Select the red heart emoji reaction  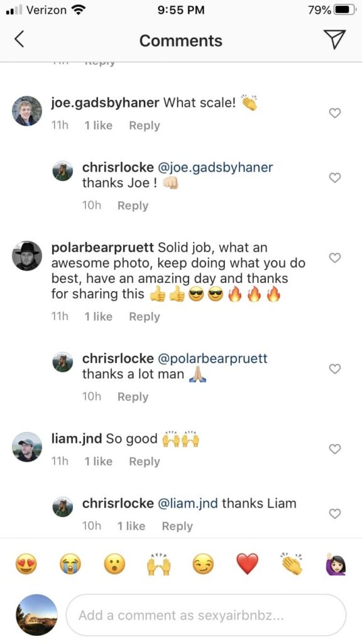click(x=247, y=565)
